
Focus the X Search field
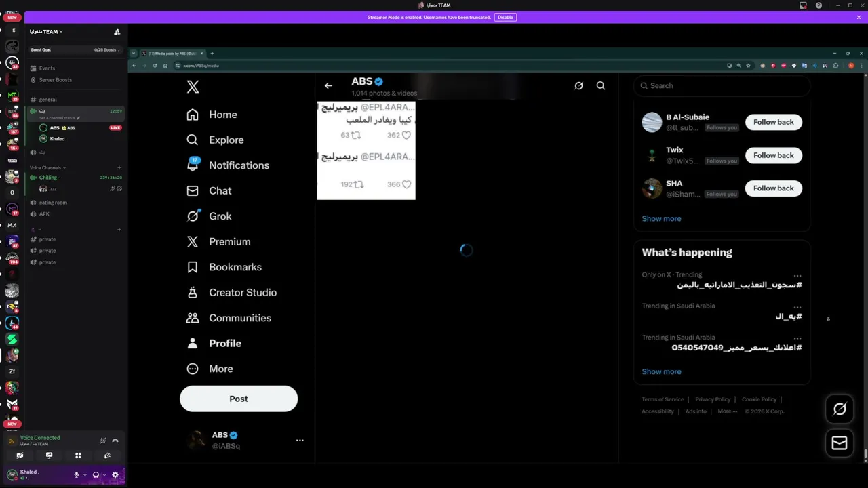pyautogui.click(x=722, y=85)
